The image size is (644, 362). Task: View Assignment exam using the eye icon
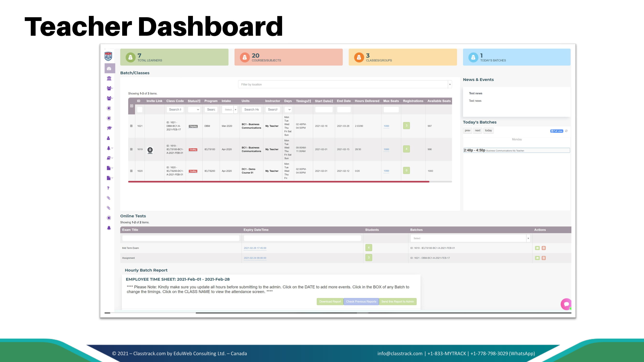point(537,258)
